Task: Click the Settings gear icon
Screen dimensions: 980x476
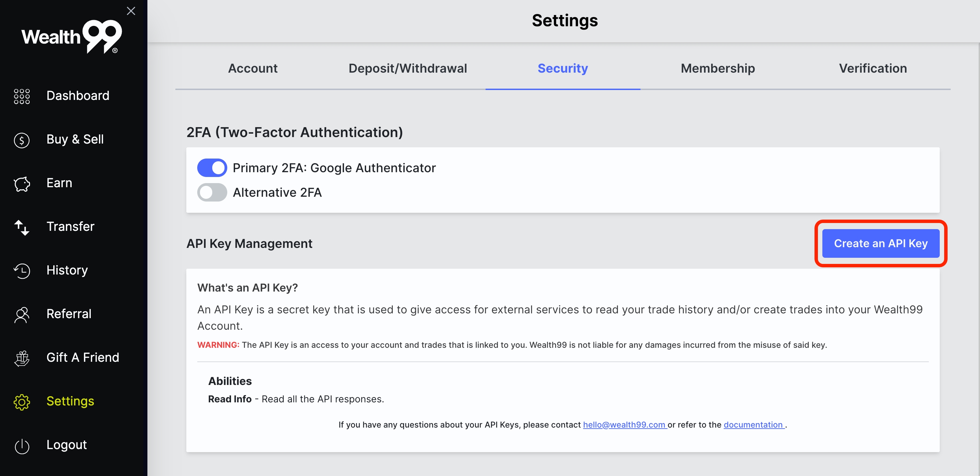Action: pos(22,402)
